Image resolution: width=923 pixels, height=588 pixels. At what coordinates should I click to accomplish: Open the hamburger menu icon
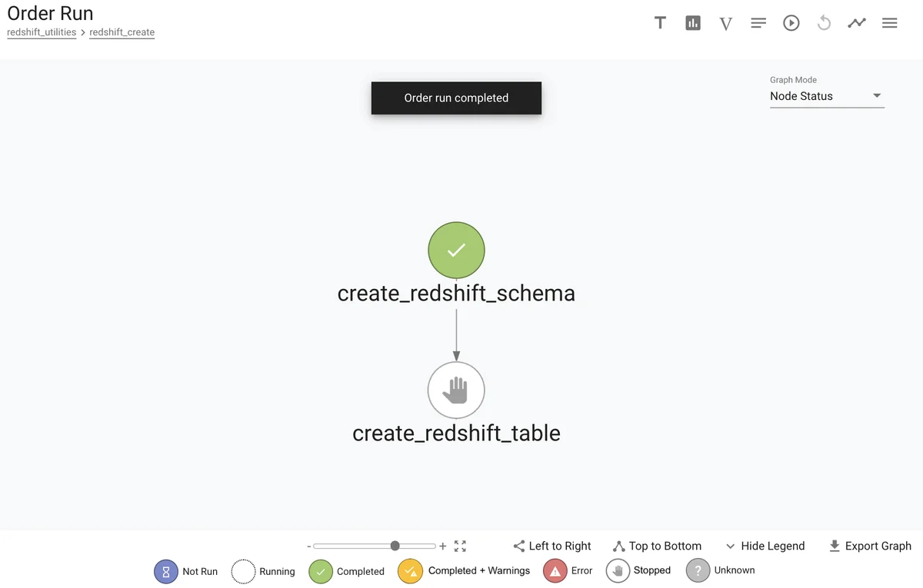click(x=890, y=23)
